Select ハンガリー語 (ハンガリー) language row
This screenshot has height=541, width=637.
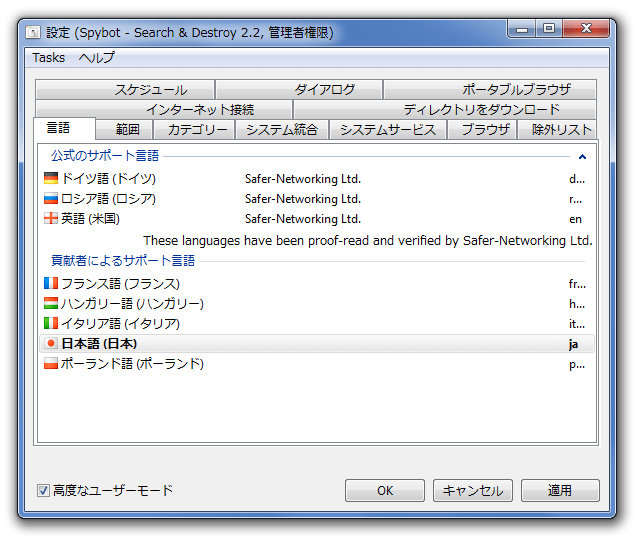point(317,303)
